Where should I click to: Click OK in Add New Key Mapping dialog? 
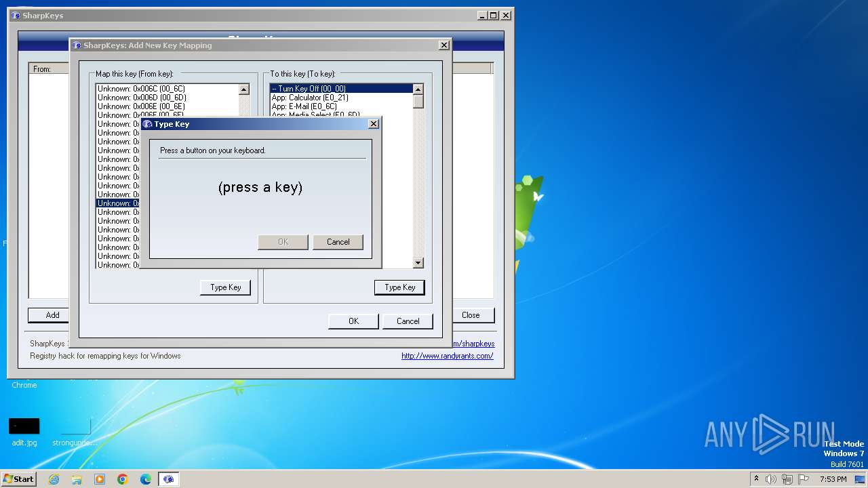coord(353,321)
